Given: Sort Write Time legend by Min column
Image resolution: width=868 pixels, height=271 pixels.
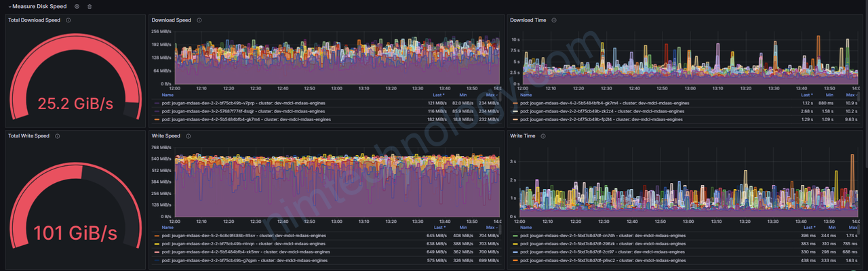Looking at the screenshot, I should click(829, 228).
